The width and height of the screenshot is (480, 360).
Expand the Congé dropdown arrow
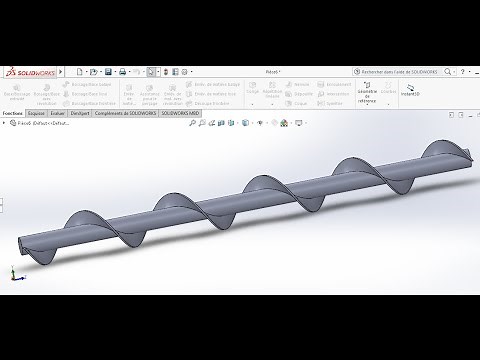point(252,104)
